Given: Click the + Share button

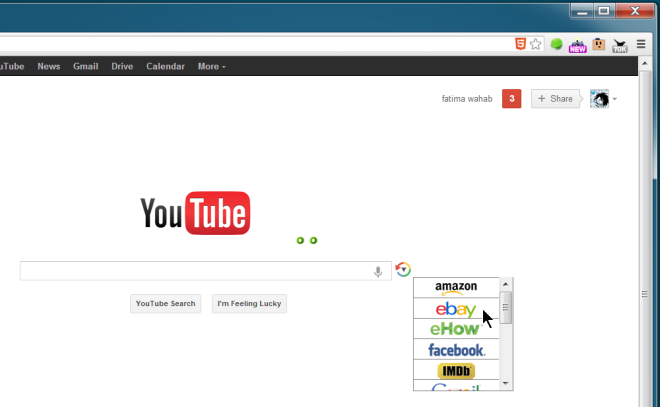Looking at the screenshot, I should click(x=555, y=99).
